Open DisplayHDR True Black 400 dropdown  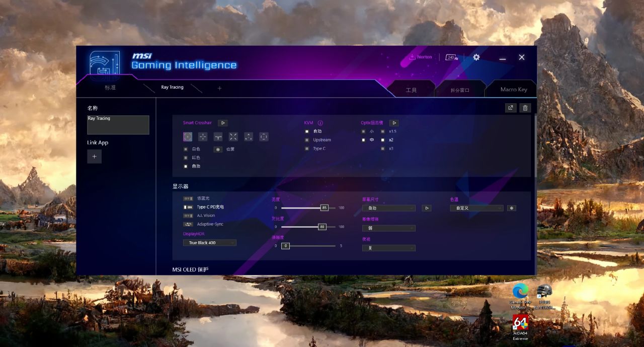coord(209,243)
